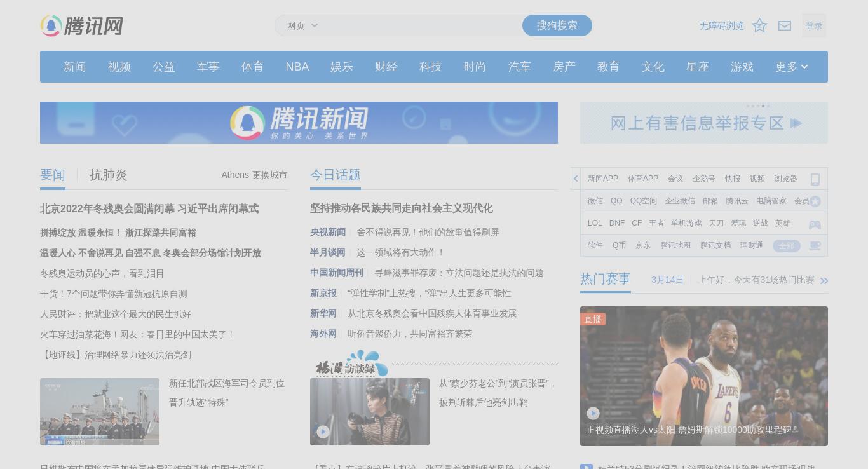Open the mail envelope icon in header
868x469 pixels.
(x=785, y=25)
